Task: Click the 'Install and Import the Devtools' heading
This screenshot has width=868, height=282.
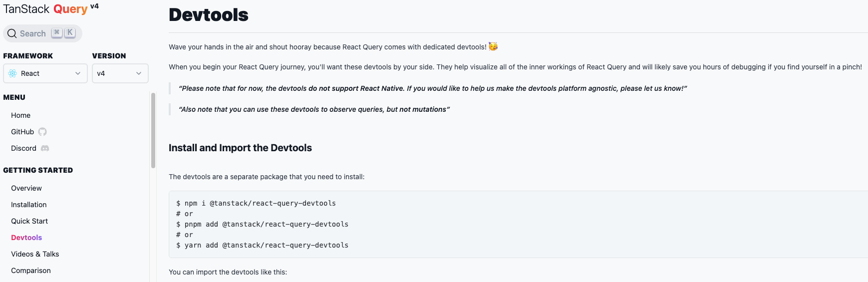Action: (x=240, y=148)
